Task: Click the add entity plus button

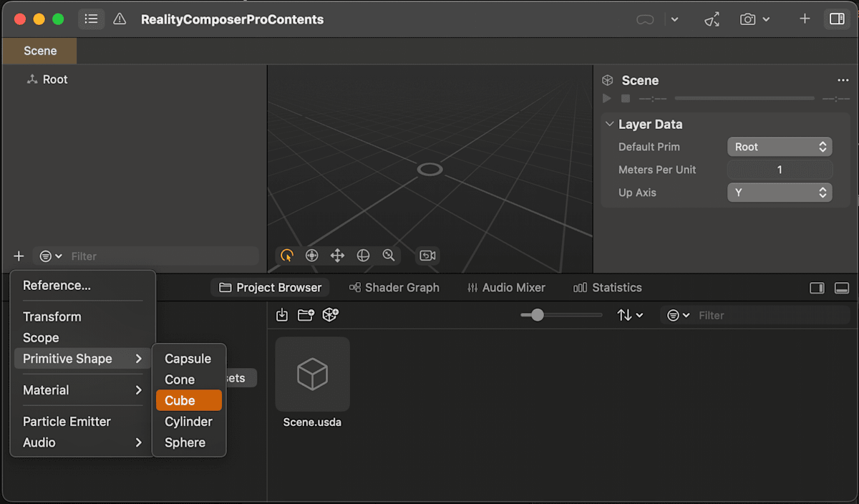Action: 19,256
